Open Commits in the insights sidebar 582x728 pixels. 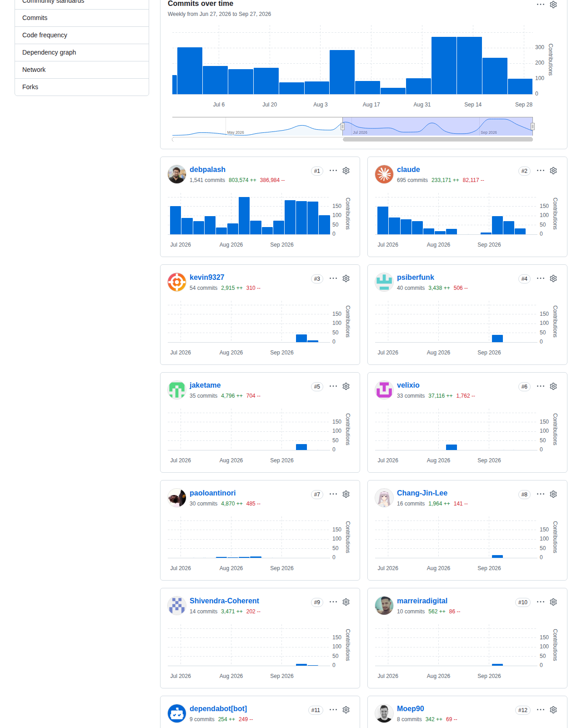82,18
